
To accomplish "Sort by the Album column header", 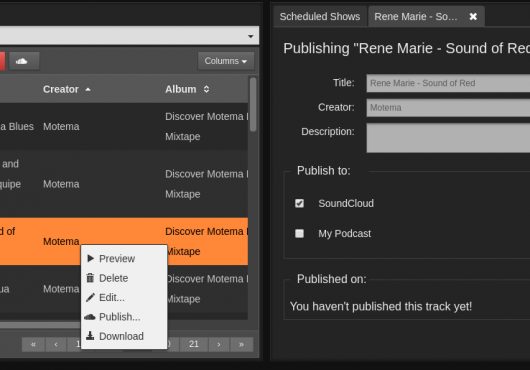I will tap(187, 89).
